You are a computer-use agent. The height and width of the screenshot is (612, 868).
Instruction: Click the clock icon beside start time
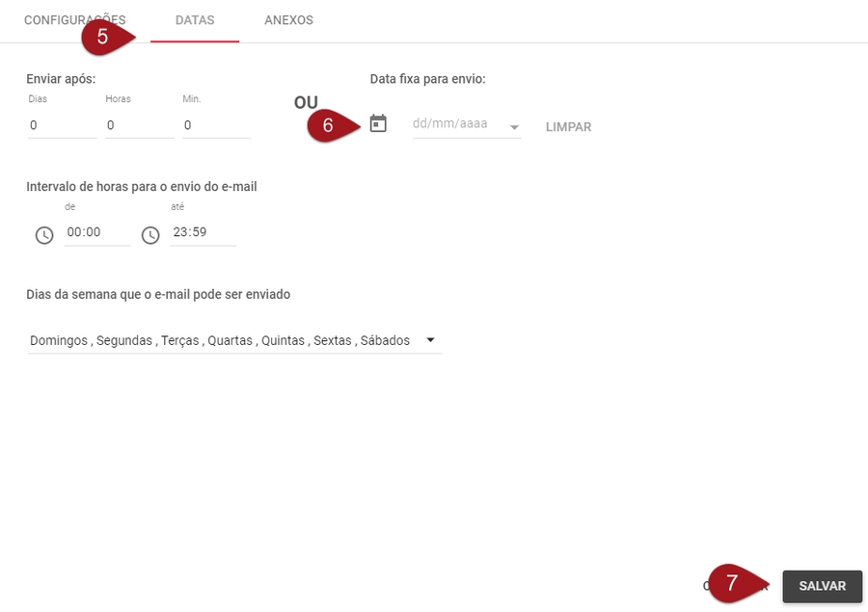coord(44,235)
